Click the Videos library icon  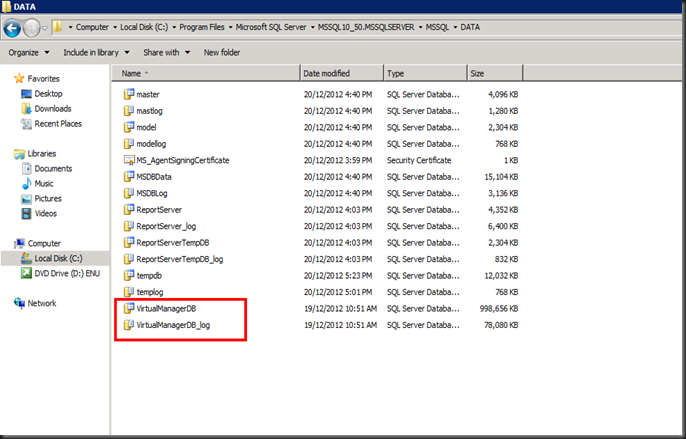pyautogui.click(x=26, y=214)
